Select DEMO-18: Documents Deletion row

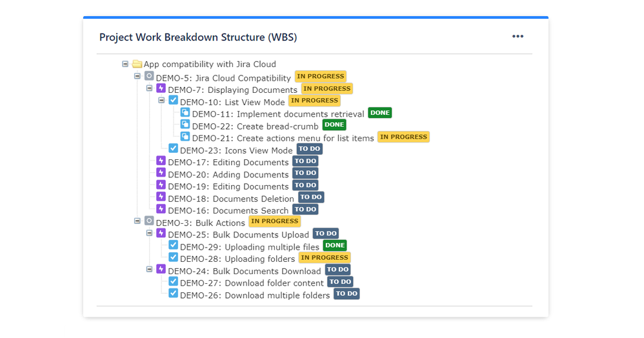tap(231, 199)
